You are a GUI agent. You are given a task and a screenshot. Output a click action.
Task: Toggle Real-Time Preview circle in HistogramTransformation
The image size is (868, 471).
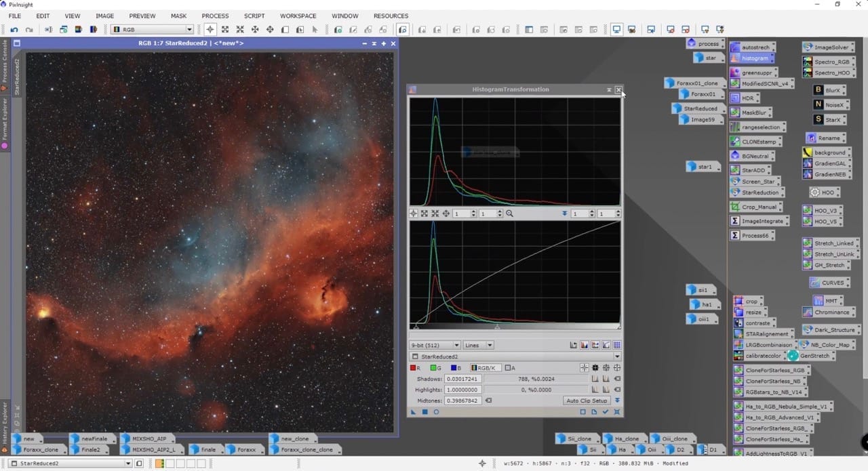pos(436,411)
